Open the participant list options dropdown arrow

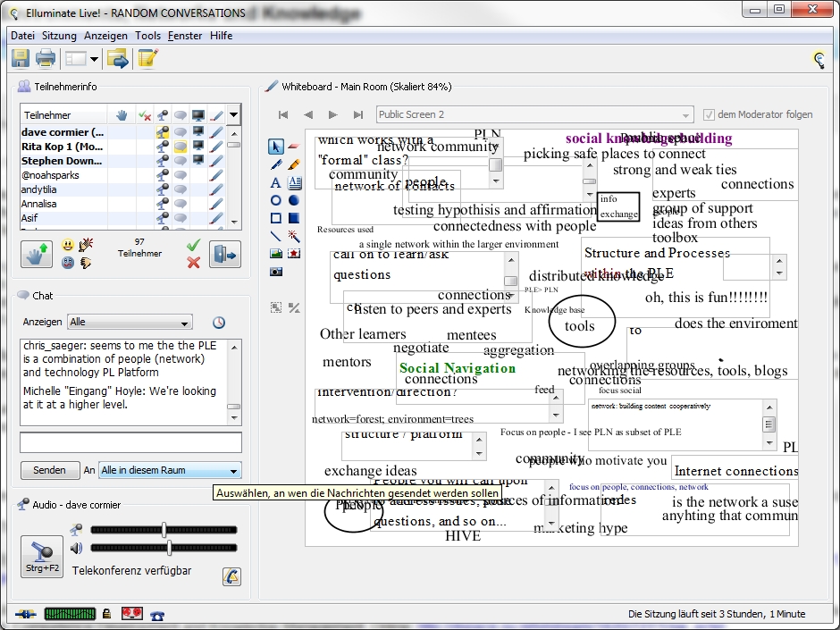233,114
